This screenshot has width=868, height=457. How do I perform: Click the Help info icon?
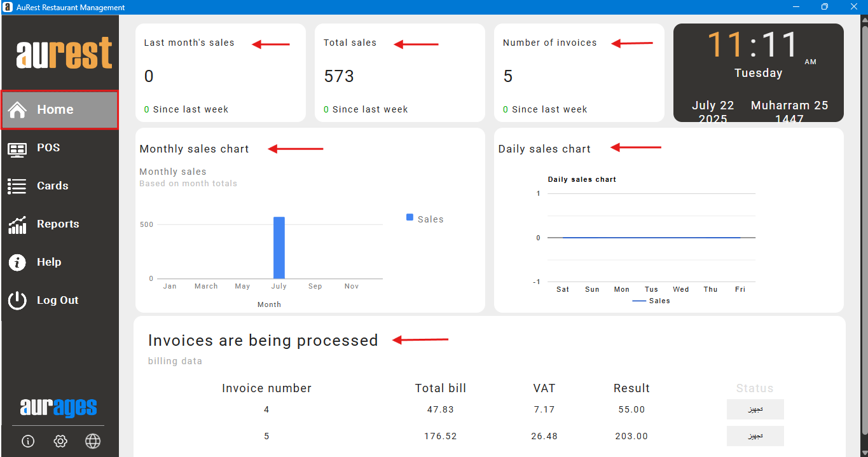click(17, 263)
